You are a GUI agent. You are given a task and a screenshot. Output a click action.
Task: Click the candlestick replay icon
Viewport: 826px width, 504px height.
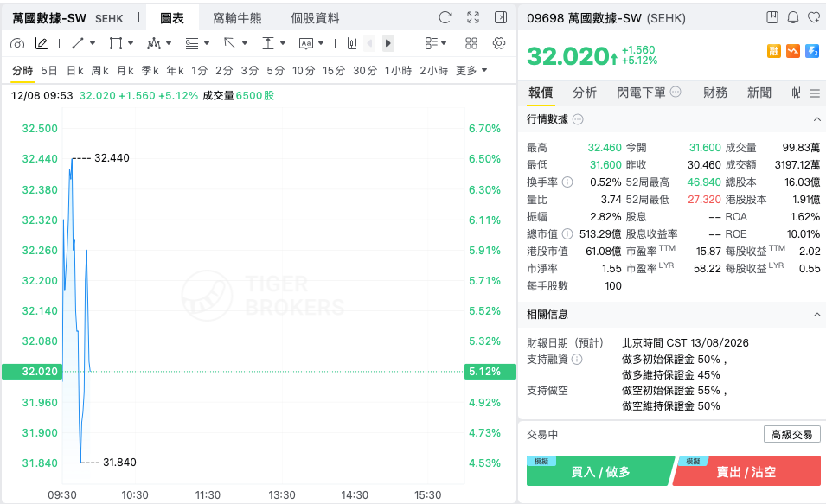(x=352, y=43)
